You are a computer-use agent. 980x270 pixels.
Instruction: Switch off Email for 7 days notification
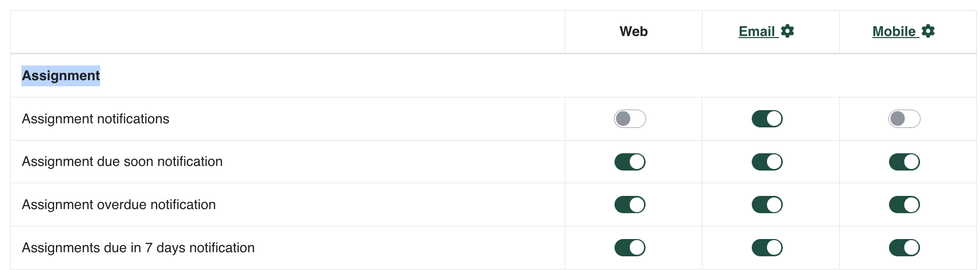click(767, 248)
